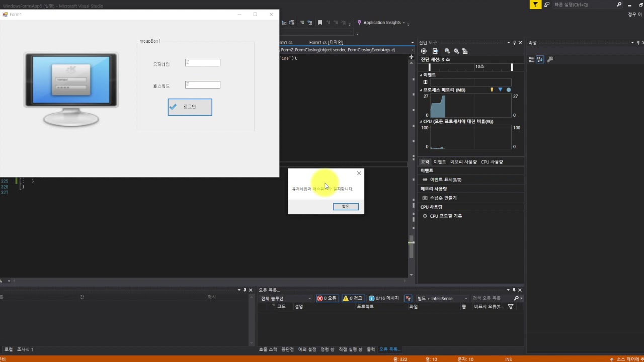Pin the diagnostic tools panel
Image resolution: width=644 pixels, height=362 pixels.
tap(514, 43)
